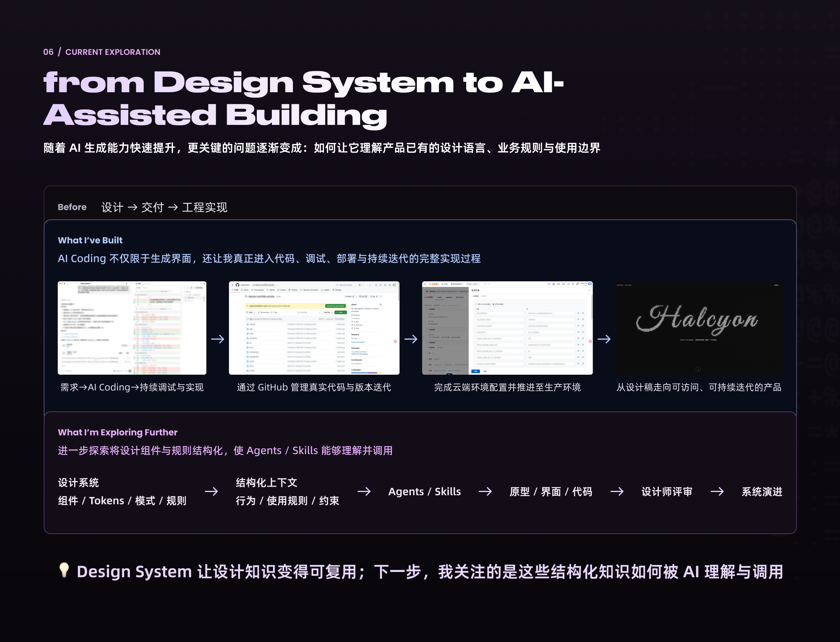Open the Add file dropdown in GitHub screenshot

click(x=328, y=313)
